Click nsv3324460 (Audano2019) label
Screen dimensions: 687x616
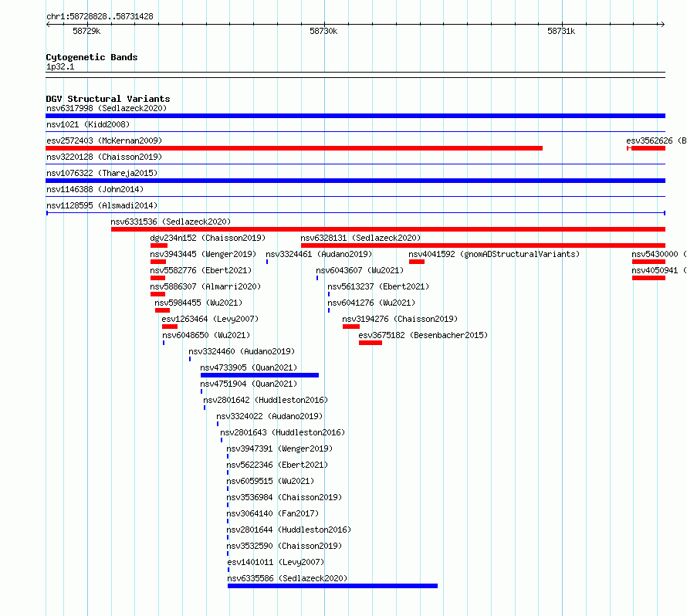[242, 351]
